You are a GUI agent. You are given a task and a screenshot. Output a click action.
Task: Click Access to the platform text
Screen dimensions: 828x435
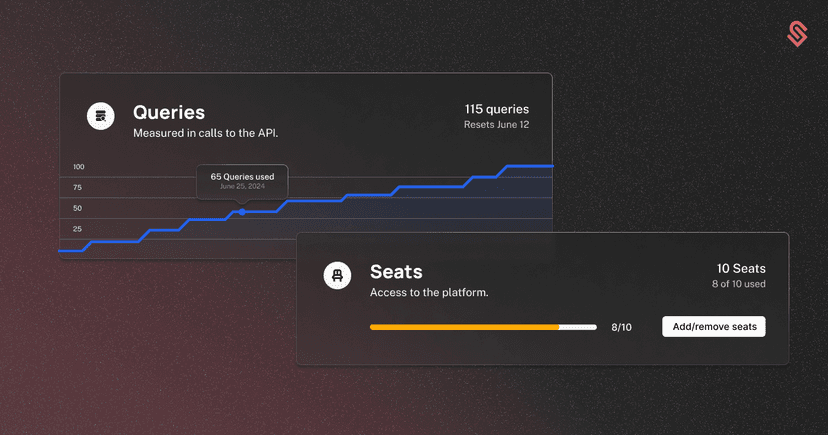[x=429, y=292]
